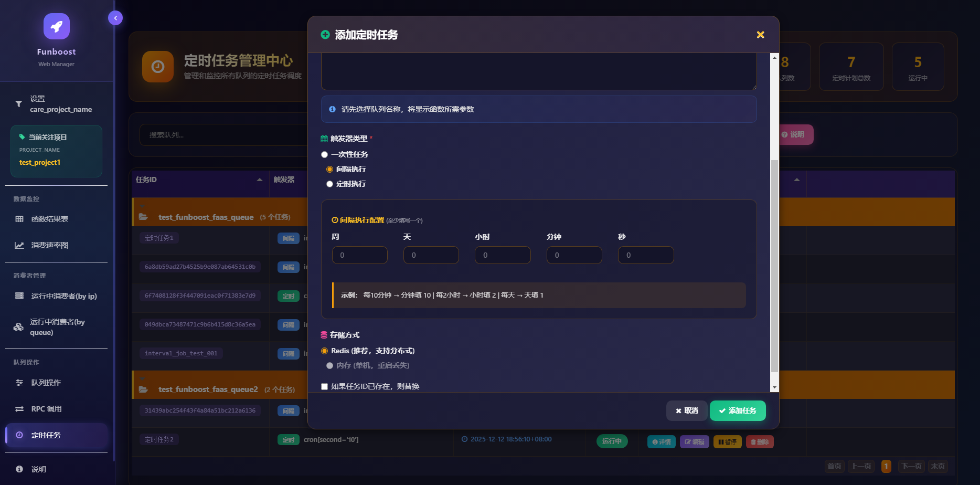The width and height of the screenshot is (980, 485).
Task: Click the sliders icon for 队列操作
Action: [x=19, y=383]
